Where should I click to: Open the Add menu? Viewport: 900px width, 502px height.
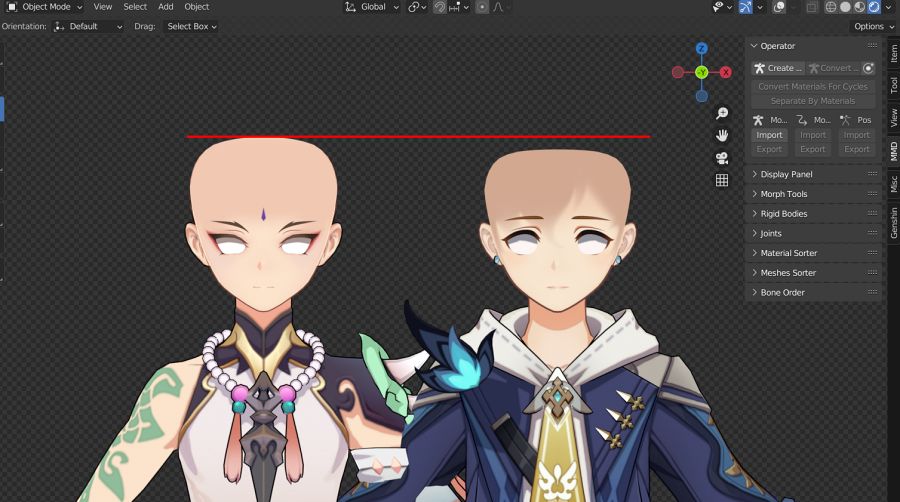click(166, 7)
